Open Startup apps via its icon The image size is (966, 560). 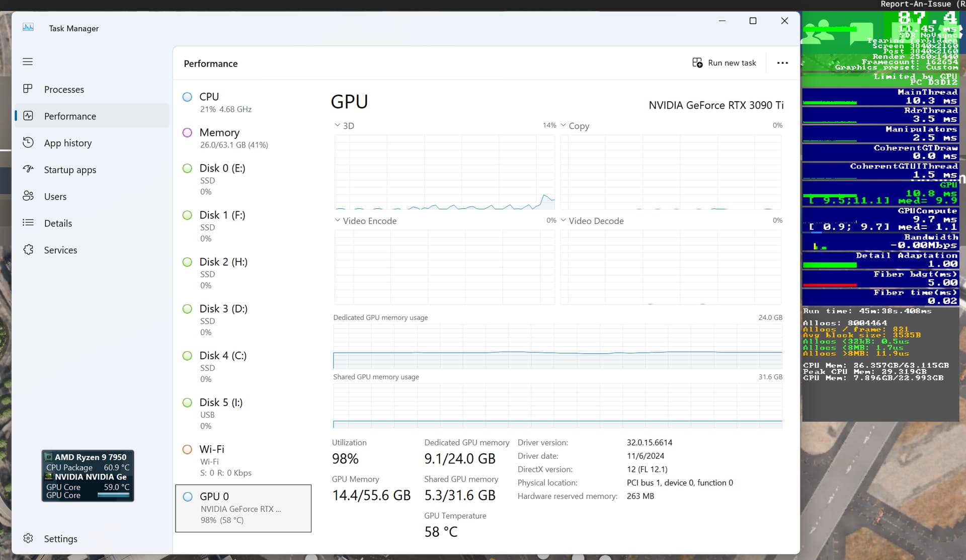pos(28,170)
